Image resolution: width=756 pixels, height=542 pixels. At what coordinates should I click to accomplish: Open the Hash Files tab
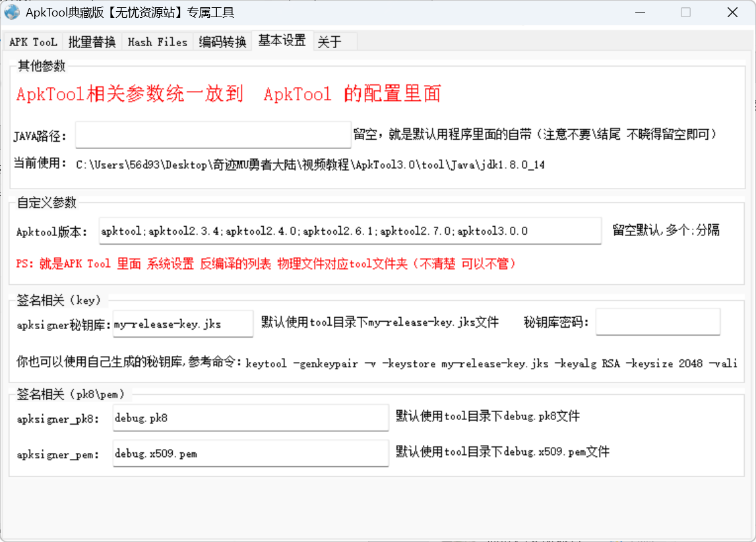tap(158, 42)
